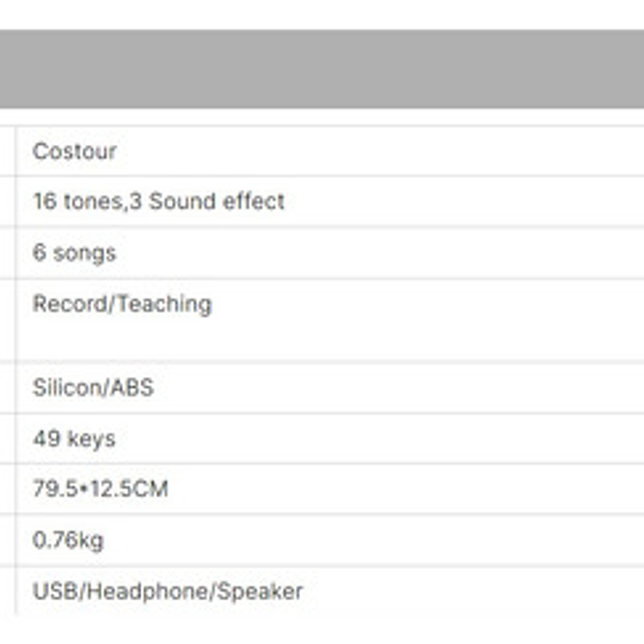This screenshot has height=644, width=644.
Task: Click the Costour brand cell
Action: [75, 152]
